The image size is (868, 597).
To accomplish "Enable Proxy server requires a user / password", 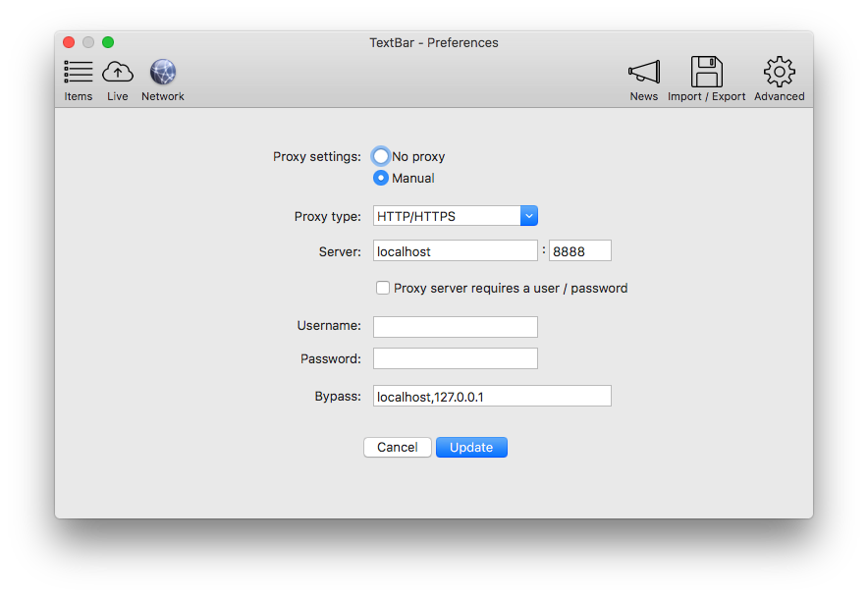I will (x=383, y=288).
